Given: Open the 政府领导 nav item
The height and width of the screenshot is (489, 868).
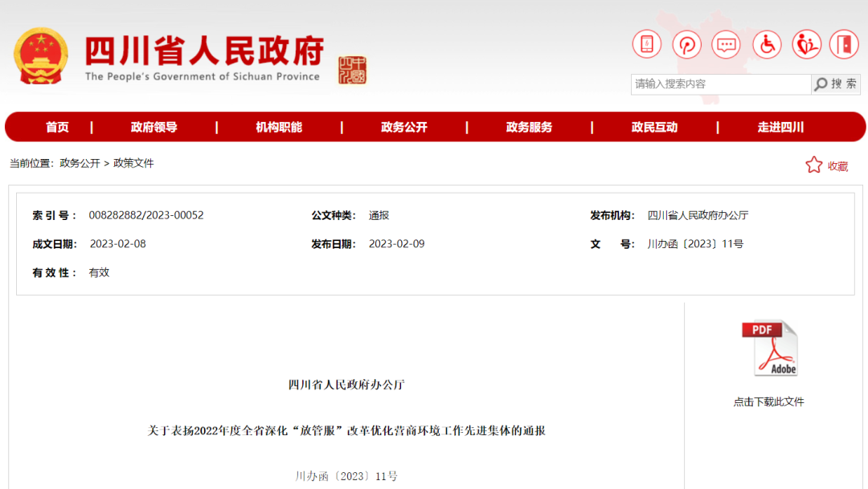Looking at the screenshot, I should click(154, 127).
